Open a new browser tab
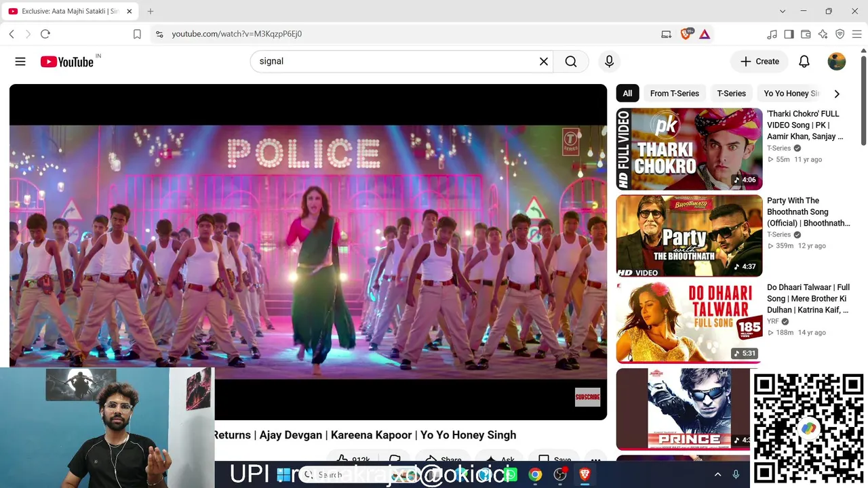 pos(151,12)
